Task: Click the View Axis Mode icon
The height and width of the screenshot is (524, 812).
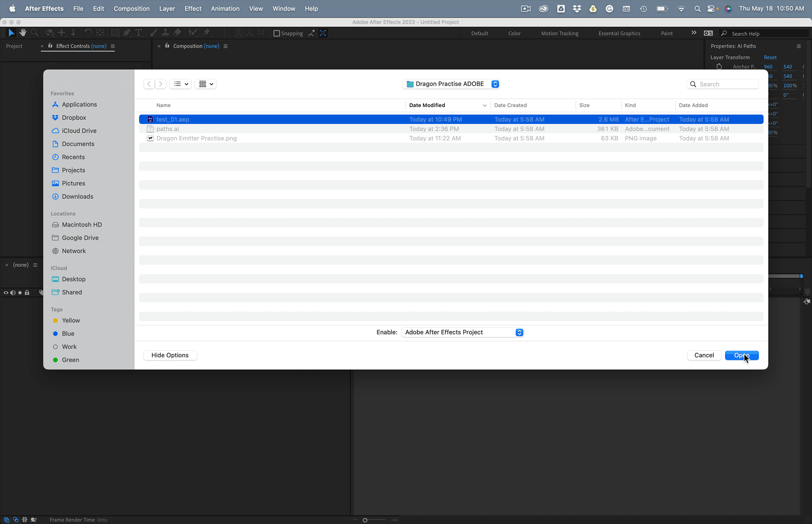Action: pos(261,33)
